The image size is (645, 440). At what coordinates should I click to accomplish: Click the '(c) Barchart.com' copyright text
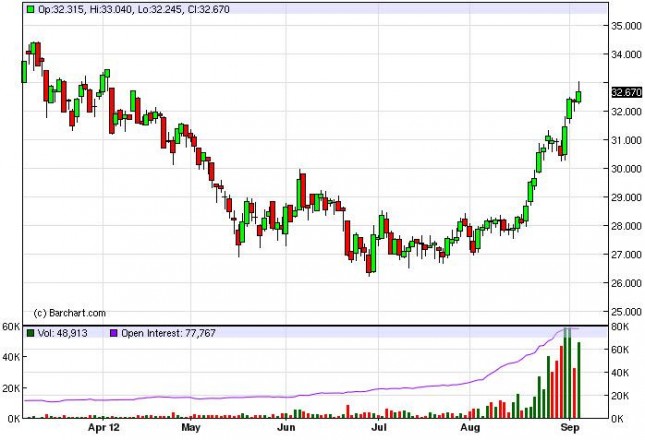coord(70,313)
